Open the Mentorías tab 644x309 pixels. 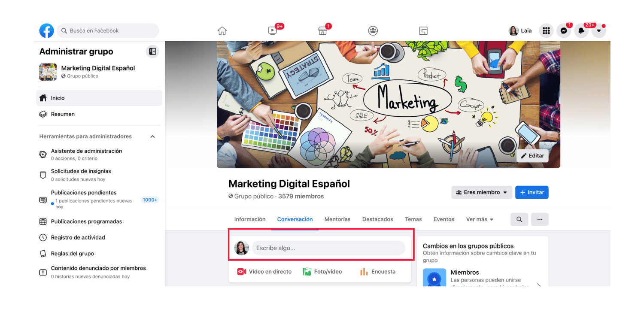(337, 219)
